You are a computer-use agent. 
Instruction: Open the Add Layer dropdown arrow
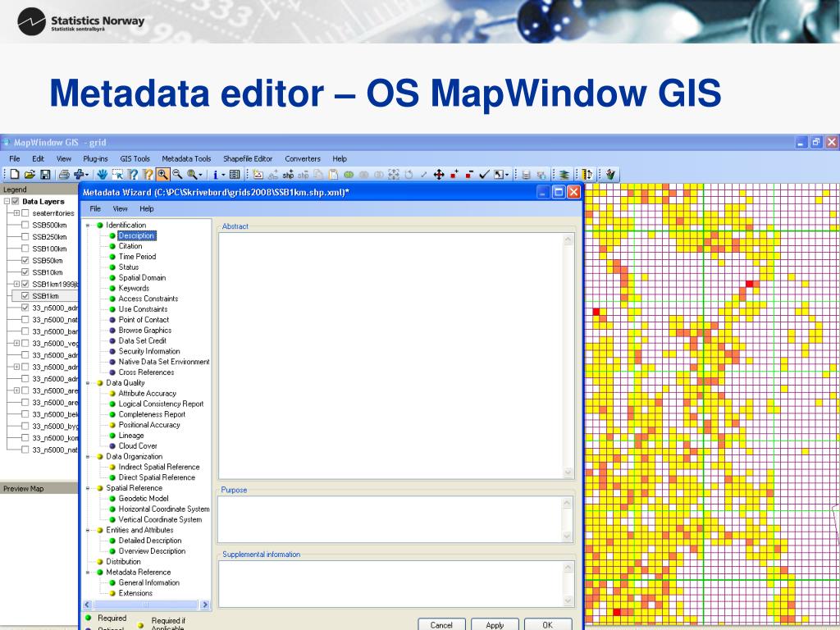(x=87, y=175)
